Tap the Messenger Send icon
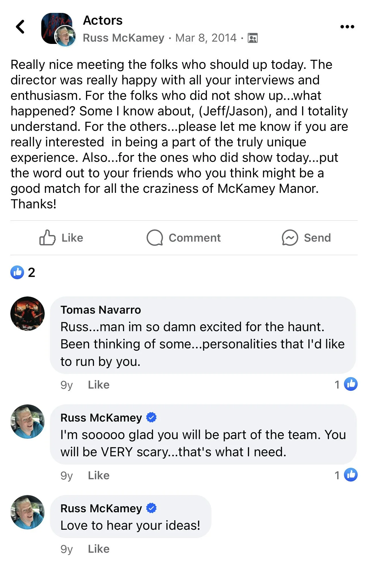 290,238
